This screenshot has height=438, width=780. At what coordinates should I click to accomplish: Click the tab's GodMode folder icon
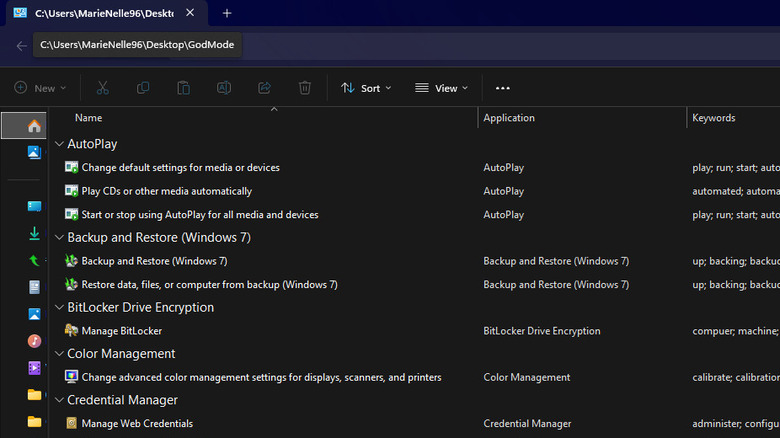pyautogui.click(x=20, y=13)
